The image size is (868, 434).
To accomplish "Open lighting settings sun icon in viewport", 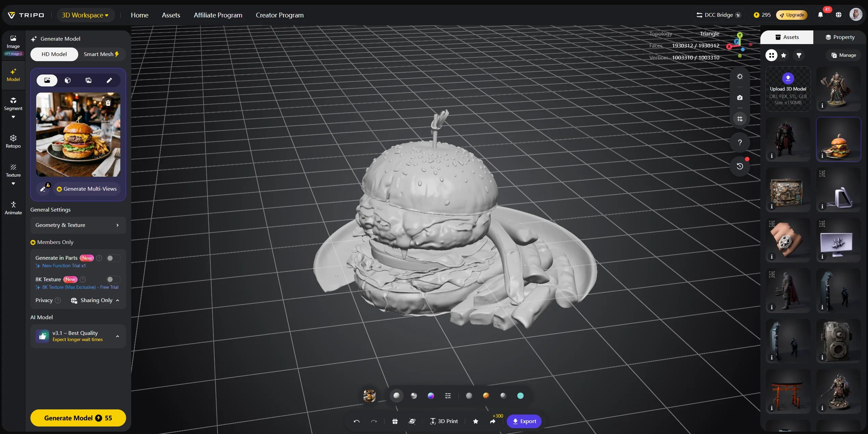I will (x=740, y=77).
